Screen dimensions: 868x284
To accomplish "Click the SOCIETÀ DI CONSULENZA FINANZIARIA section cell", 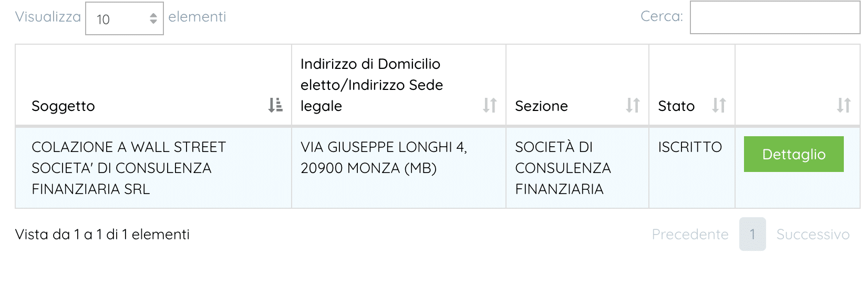I will tap(563, 168).
